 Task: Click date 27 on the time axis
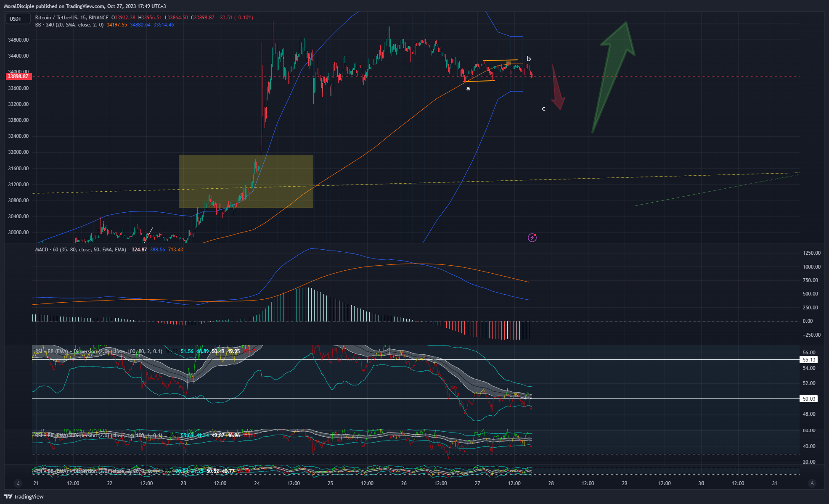pyautogui.click(x=477, y=483)
